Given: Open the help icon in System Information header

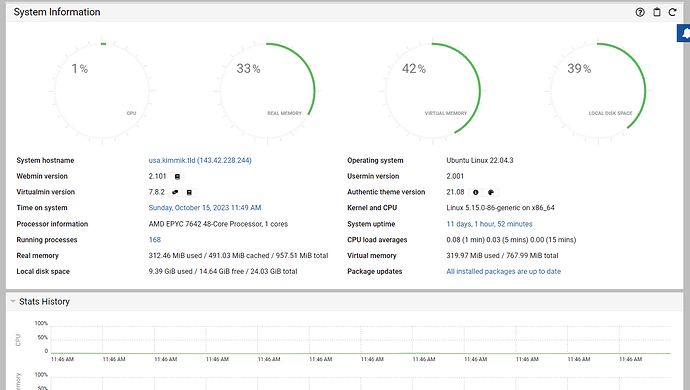Looking at the screenshot, I should (640, 12).
